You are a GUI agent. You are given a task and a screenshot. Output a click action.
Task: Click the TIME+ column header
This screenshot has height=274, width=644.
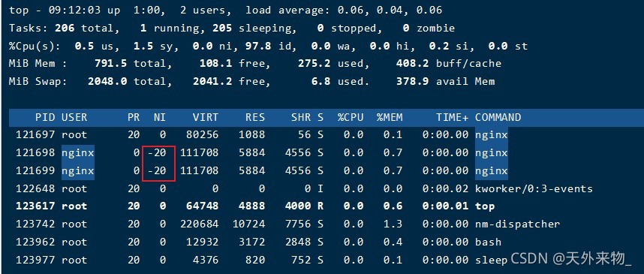(452, 118)
